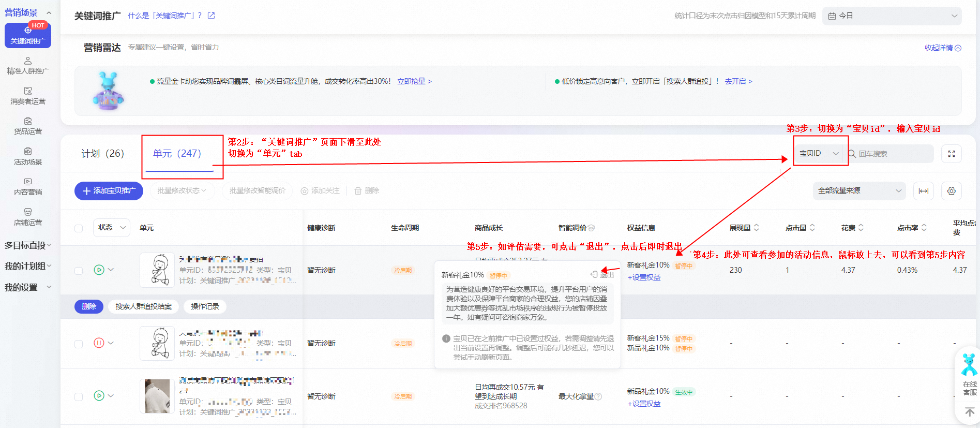Click 最大化拿量 text in third row
This screenshot has width=980, height=428.
click(x=576, y=396)
